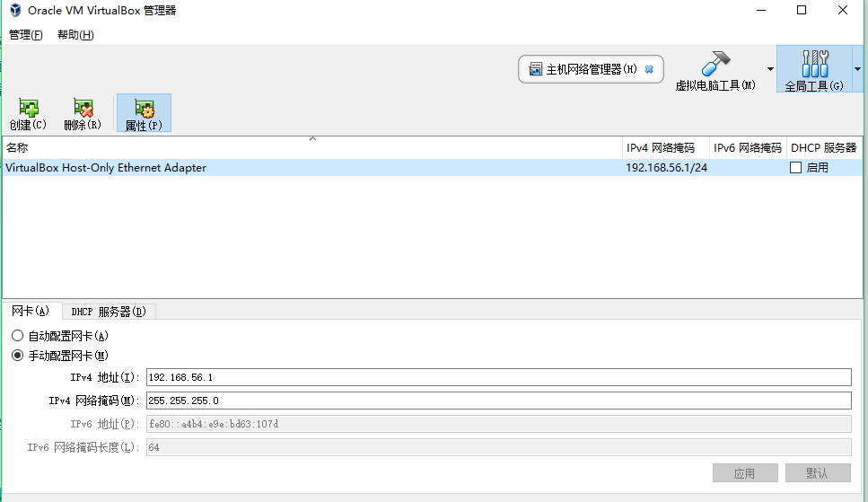The width and height of the screenshot is (868, 502).
Task: Open the File (管理) menu
Action: click(x=25, y=35)
